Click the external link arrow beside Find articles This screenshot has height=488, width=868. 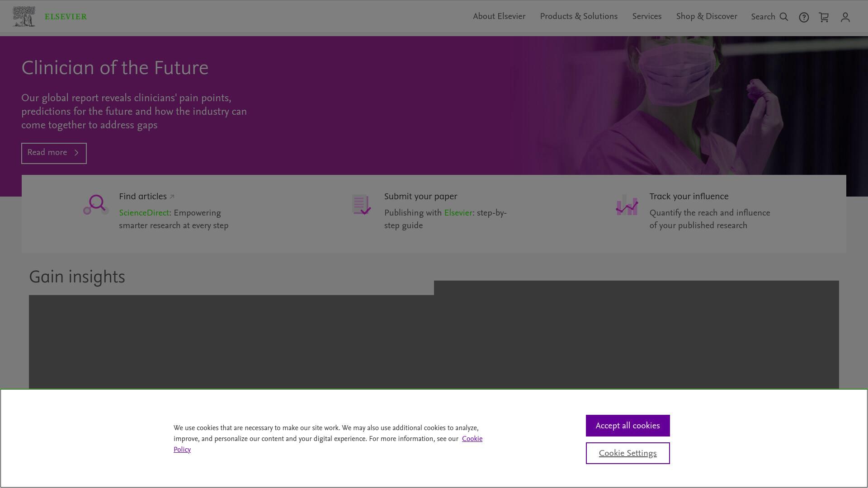pos(172,197)
